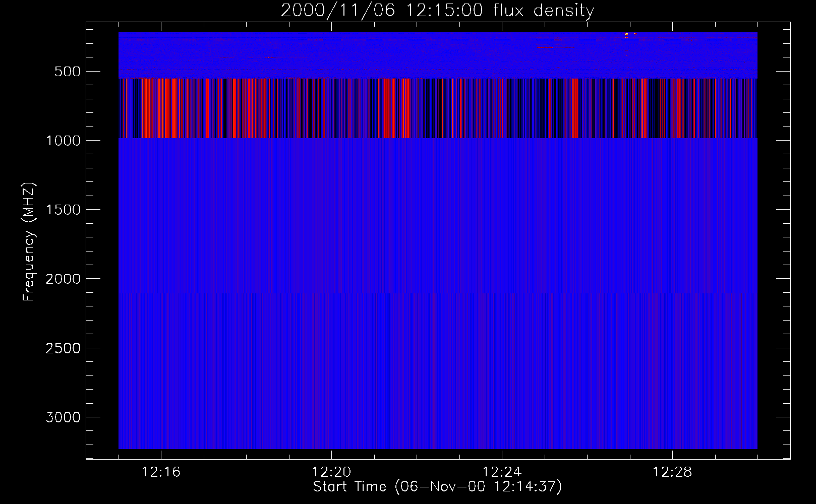Screen dimensions: 816x504
Task: Select the 'Frequency (MHZ)' y-axis label
Action: coord(29,242)
